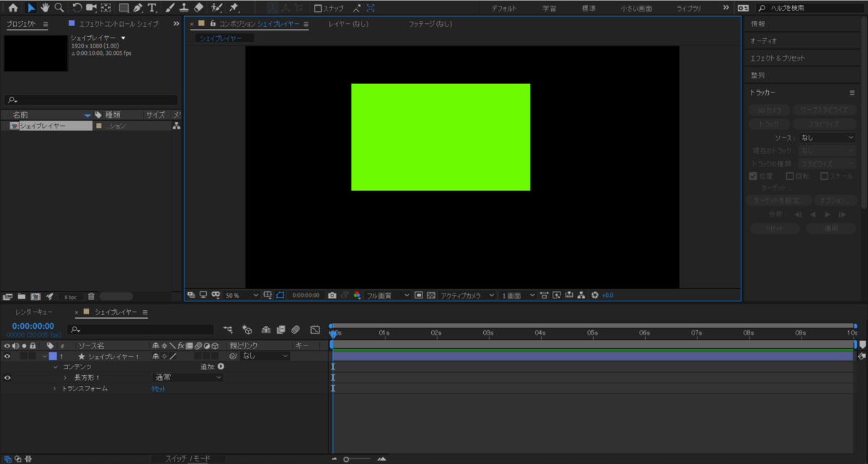Click the スイッチ / モード toggle button
The width and height of the screenshot is (868, 464).
tap(187, 459)
